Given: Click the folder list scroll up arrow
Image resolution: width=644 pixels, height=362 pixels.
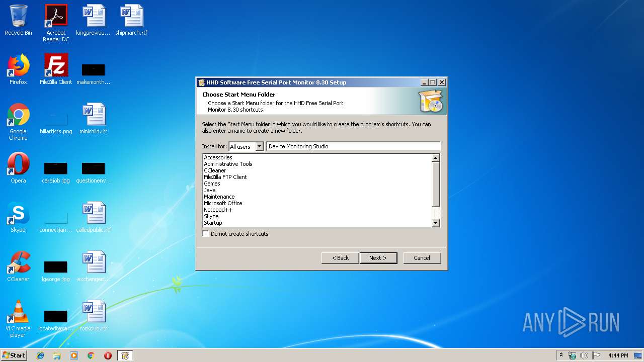Looking at the screenshot, I should point(436,158).
